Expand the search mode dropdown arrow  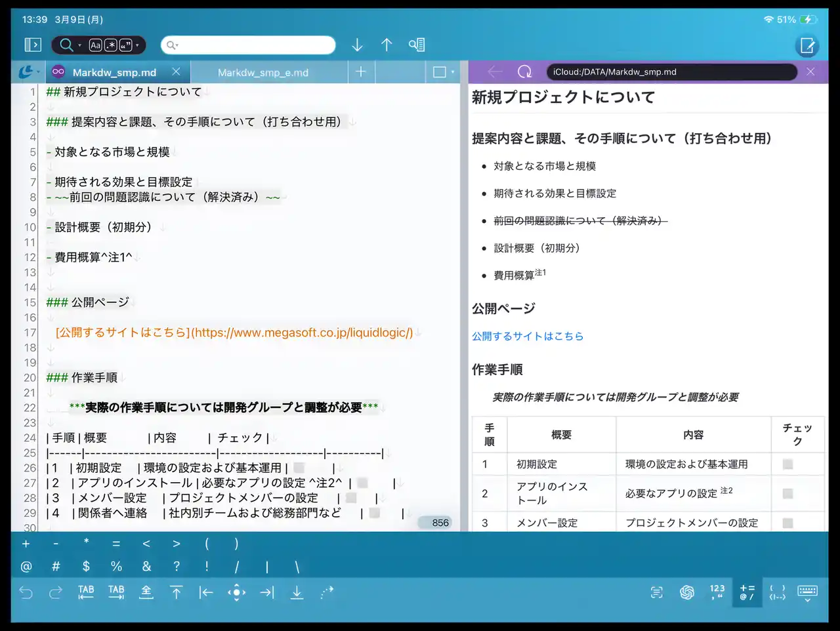[80, 45]
